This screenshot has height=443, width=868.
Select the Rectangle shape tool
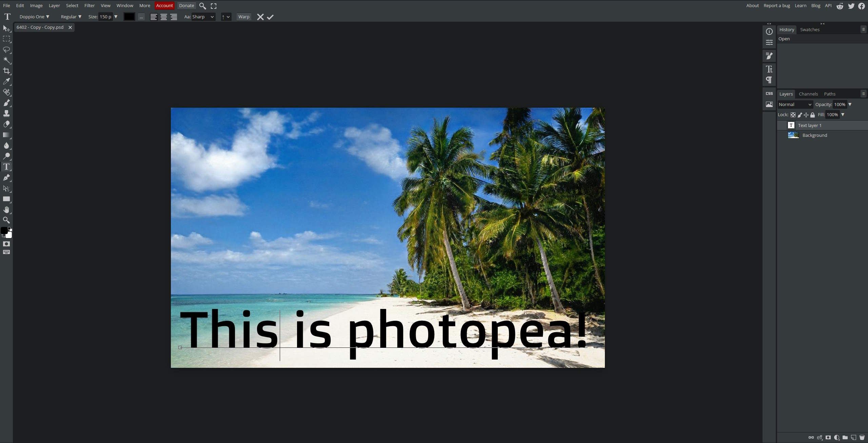coord(6,199)
